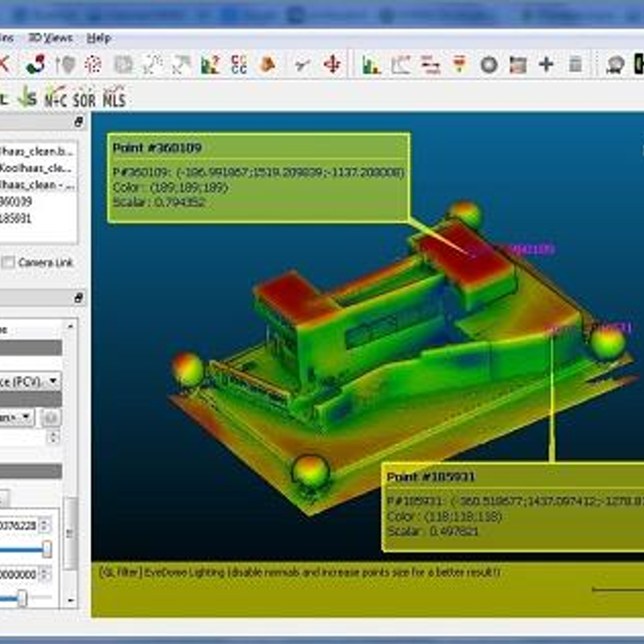644x644 pixels.
Task: Click the scroll-down arrow of properties panel
Action: pyautogui.click(x=71, y=601)
